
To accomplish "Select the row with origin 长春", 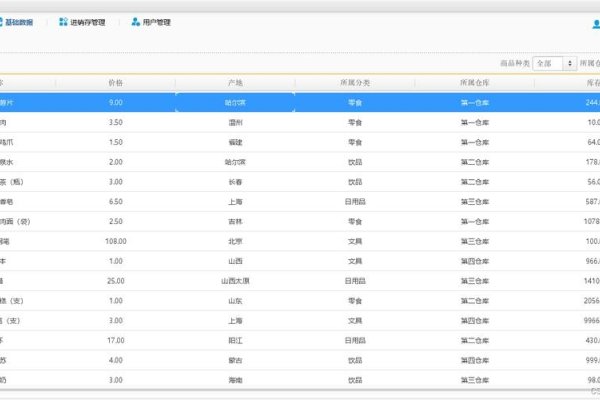I will tap(235, 181).
